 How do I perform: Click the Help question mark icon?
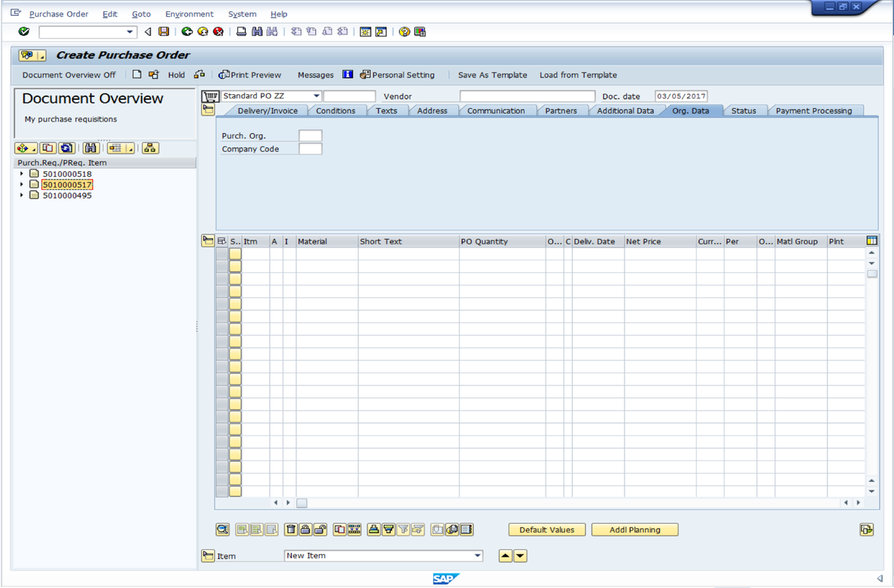(404, 31)
